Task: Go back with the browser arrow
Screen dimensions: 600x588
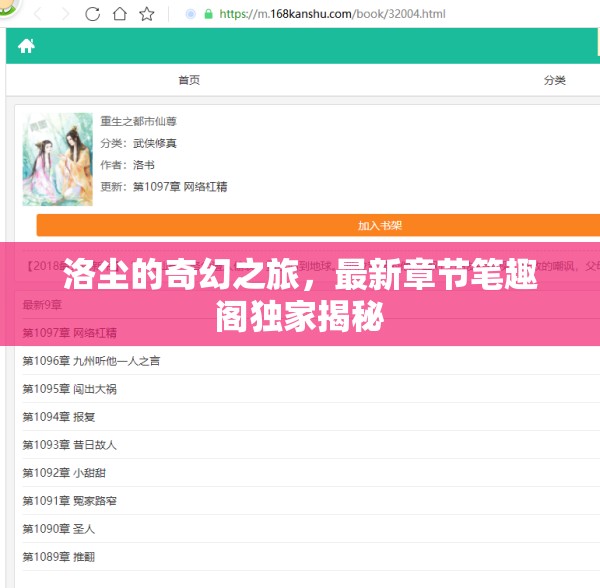Action: tap(38, 14)
